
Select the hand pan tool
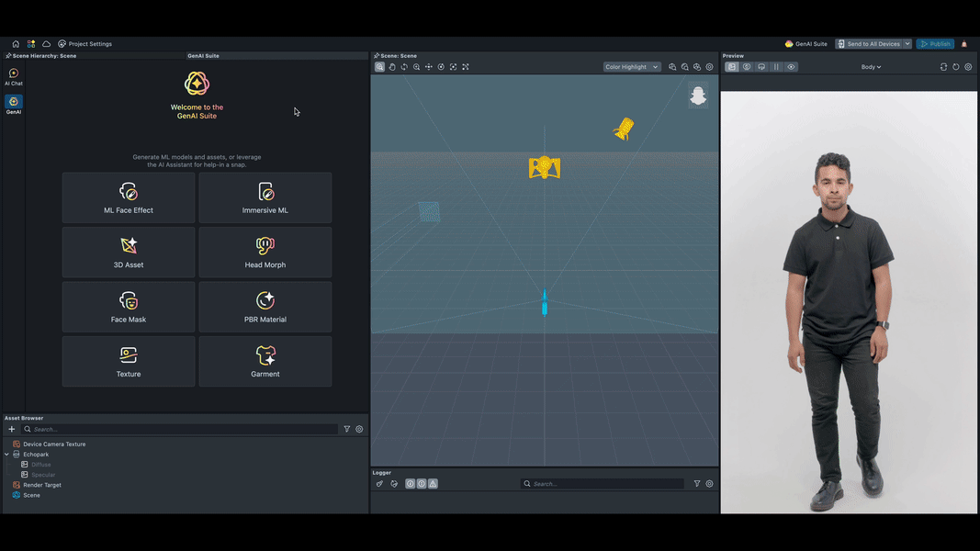[x=392, y=67]
